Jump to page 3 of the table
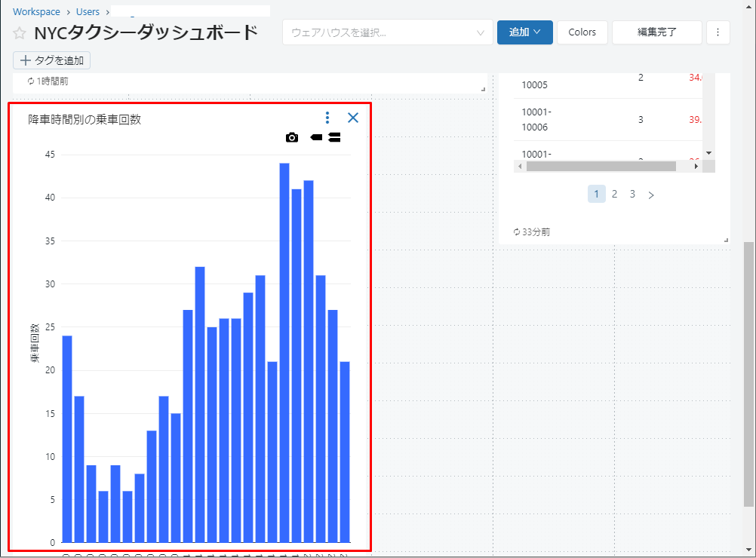Viewport: 756px width, 558px height. [632, 195]
